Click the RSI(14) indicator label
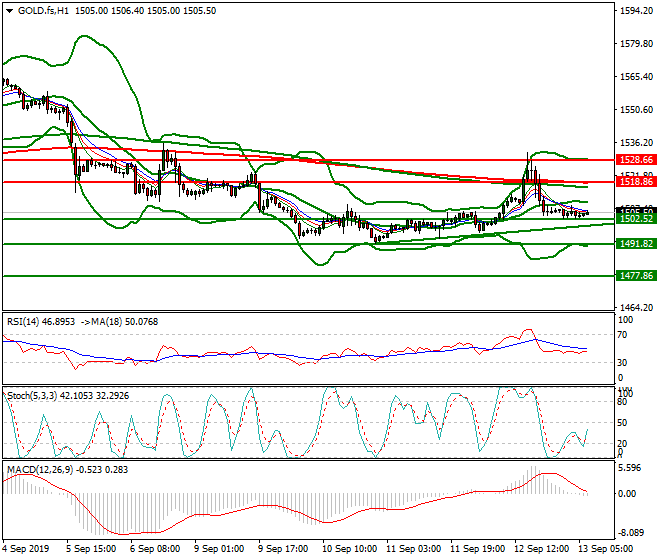The image size is (660, 560). click(x=23, y=322)
